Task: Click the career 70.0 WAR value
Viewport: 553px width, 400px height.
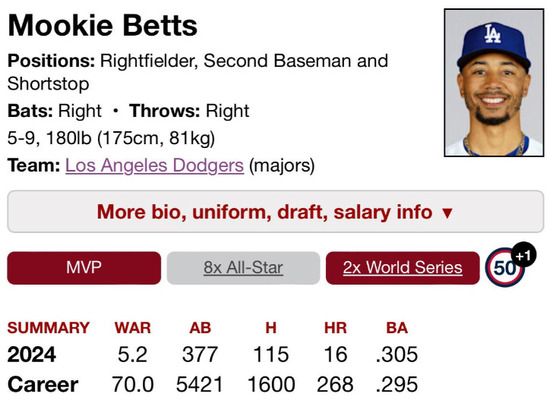Action: tap(133, 384)
